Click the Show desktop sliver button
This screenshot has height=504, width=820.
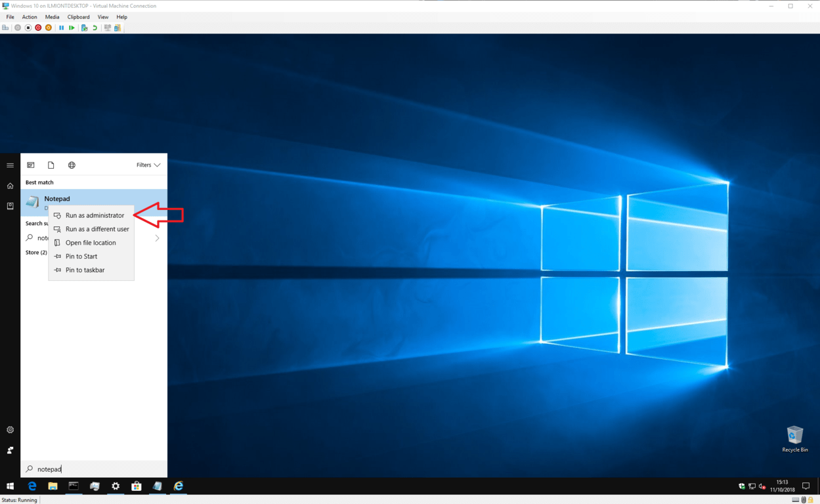(x=818, y=486)
